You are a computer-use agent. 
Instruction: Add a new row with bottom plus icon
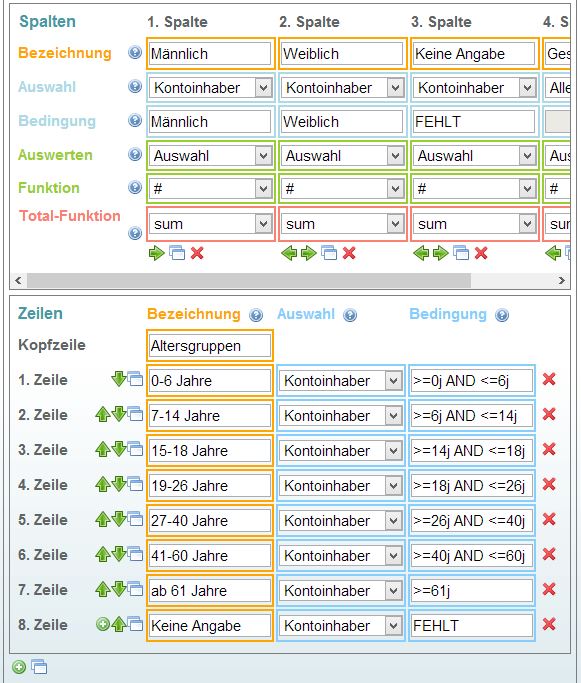point(19,667)
